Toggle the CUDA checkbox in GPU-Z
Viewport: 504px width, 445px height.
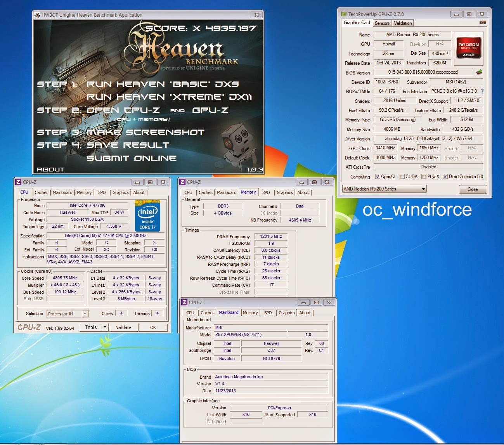click(402, 177)
